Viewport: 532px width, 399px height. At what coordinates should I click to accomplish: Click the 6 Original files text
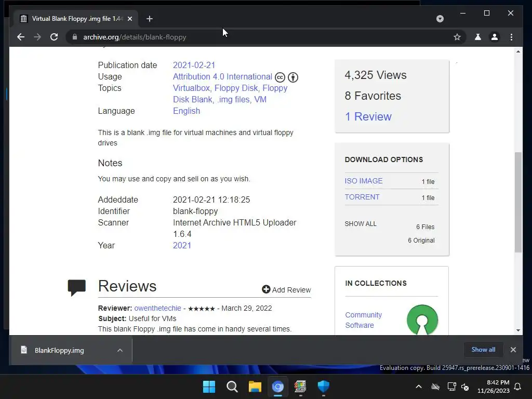click(421, 240)
